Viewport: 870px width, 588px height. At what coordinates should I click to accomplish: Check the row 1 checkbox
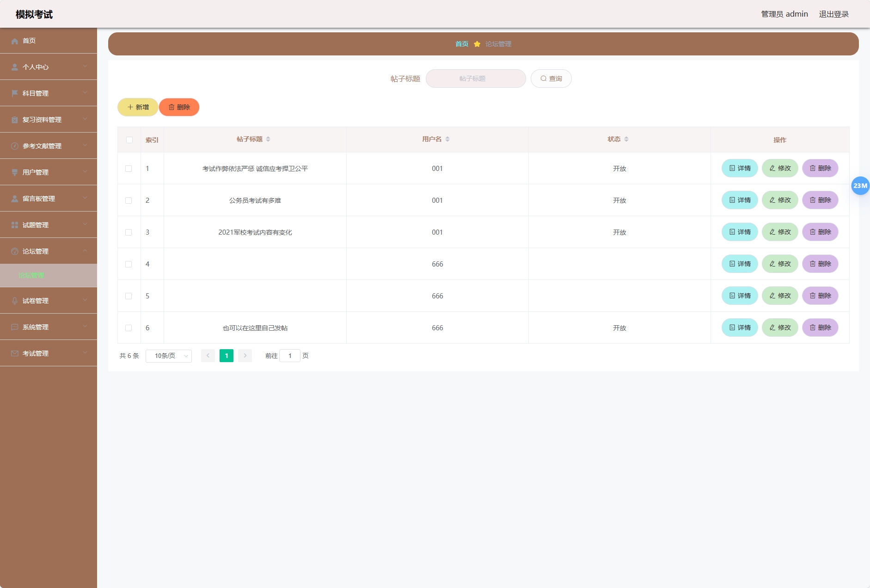tap(129, 169)
